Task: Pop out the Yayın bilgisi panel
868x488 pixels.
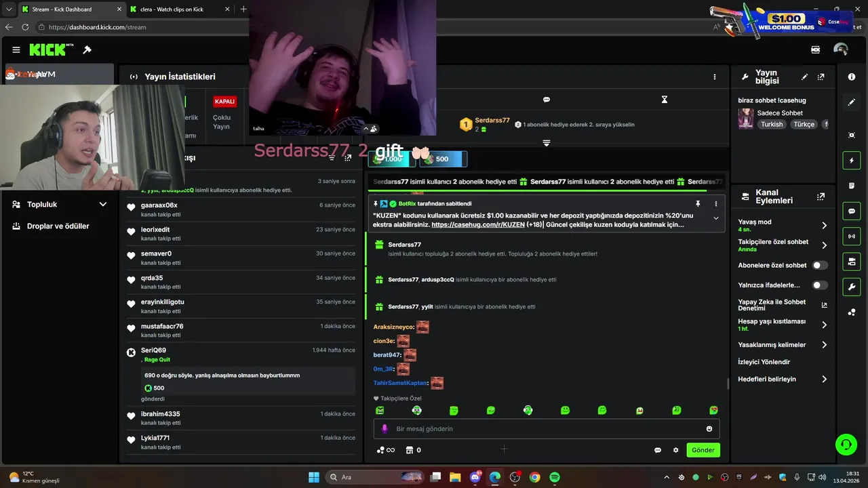Action: [x=821, y=77]
